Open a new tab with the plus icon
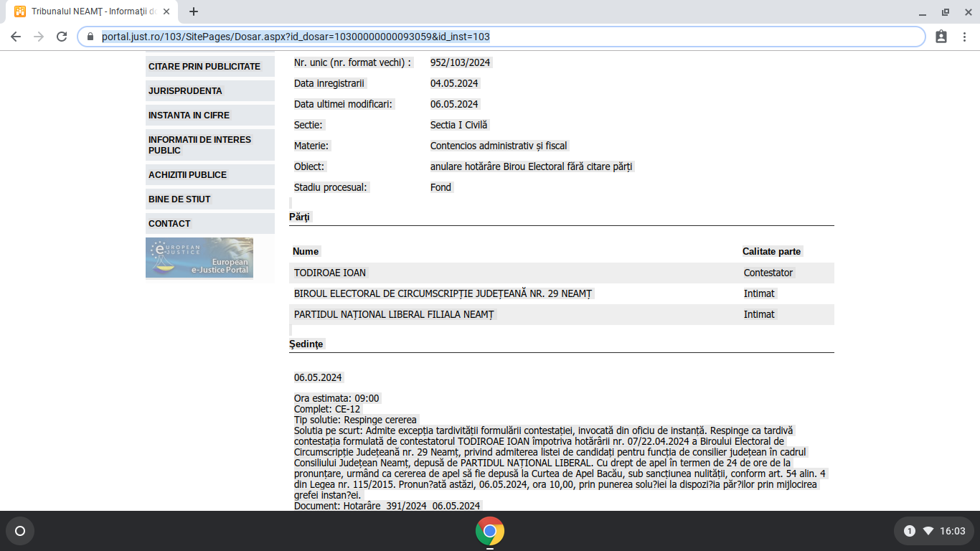Viewport: 980px width, 551px height. (194, 11)
